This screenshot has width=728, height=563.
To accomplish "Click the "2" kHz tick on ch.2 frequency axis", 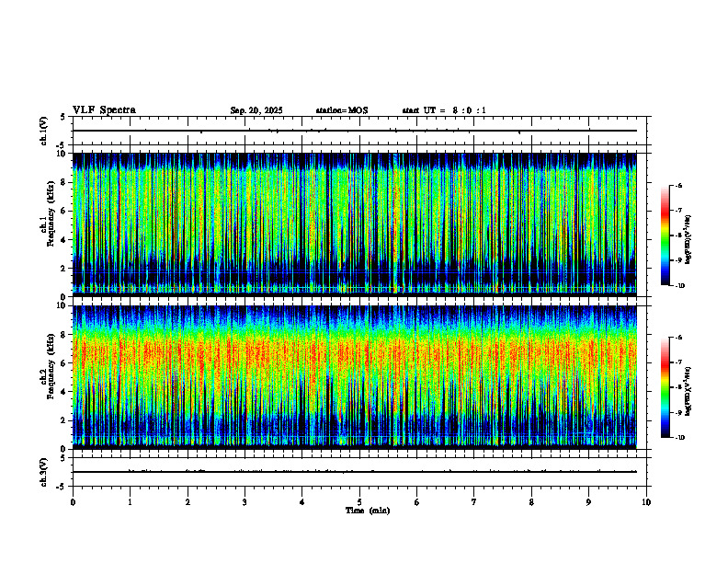I will (64, 420).
